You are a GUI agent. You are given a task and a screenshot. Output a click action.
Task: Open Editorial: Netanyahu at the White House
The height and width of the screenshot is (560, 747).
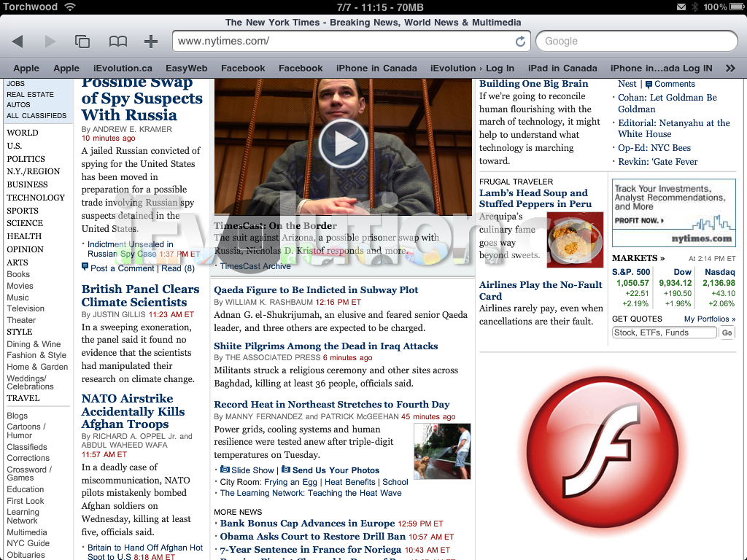point(674,128)
